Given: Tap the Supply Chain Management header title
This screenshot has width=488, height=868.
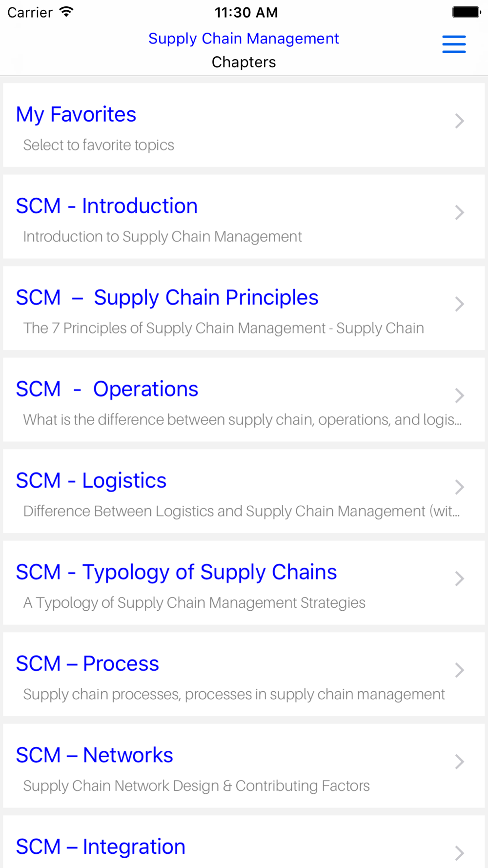Looking at the screenshot, I should 244,39.
